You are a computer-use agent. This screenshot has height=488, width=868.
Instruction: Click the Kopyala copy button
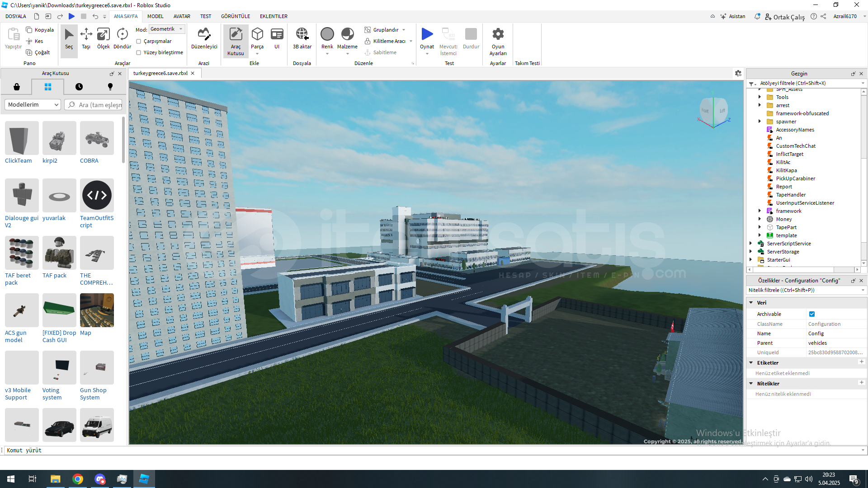pyautogui.click(x=40, y=30)
